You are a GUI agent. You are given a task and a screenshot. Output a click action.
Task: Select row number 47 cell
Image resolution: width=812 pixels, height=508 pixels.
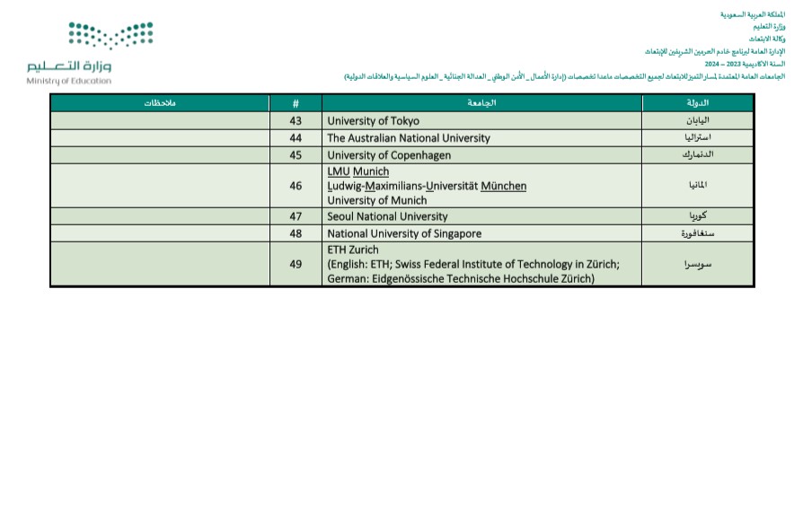(x=296, y=216)
